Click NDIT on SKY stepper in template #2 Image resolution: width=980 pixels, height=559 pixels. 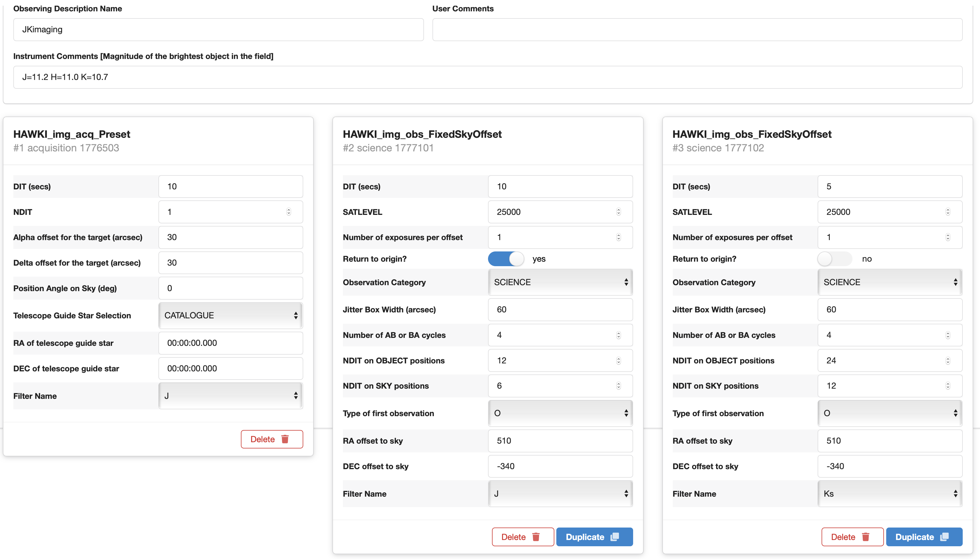[619, 386]
